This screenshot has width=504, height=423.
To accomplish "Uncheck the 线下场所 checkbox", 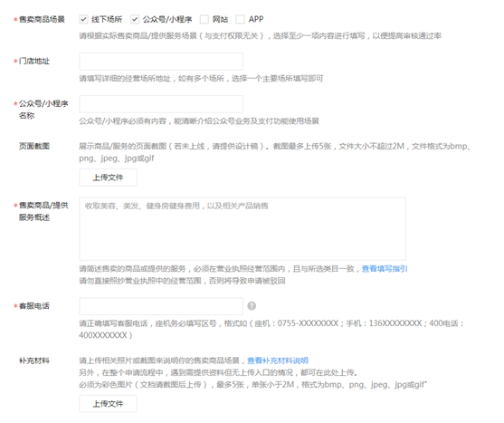I will click(x=83, y=19).
